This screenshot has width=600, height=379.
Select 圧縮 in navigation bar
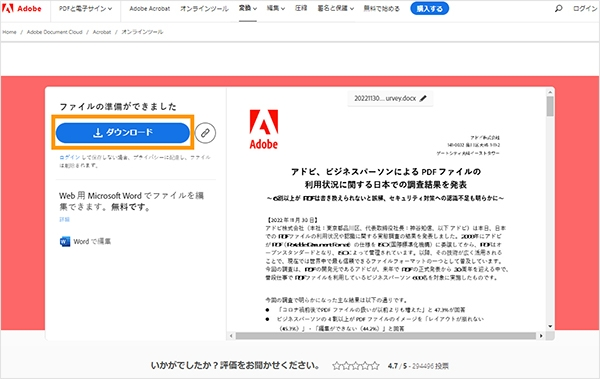point(301,8)
